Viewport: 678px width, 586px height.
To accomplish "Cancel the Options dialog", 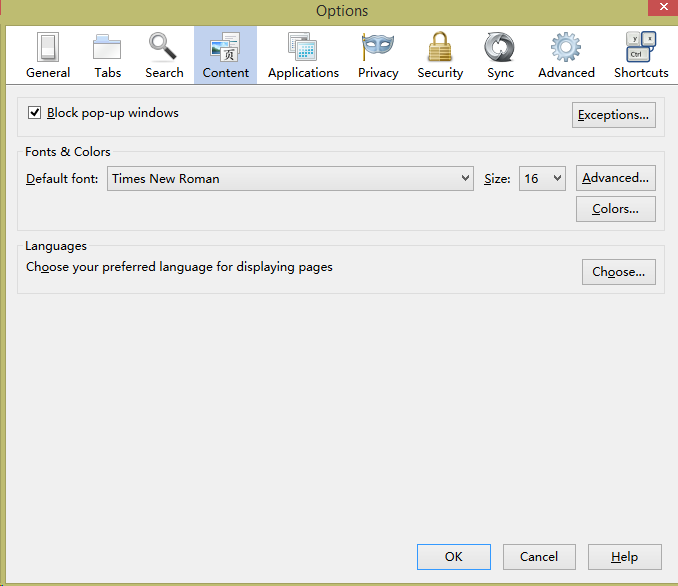I will pyautogui.click(x=539, y=557).
